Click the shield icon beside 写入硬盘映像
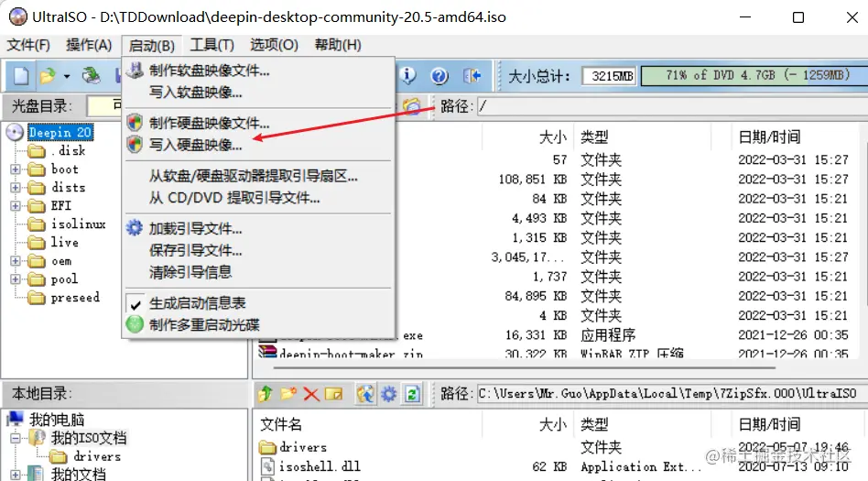This screenshot has height=481, width=868. pos(135,145)
